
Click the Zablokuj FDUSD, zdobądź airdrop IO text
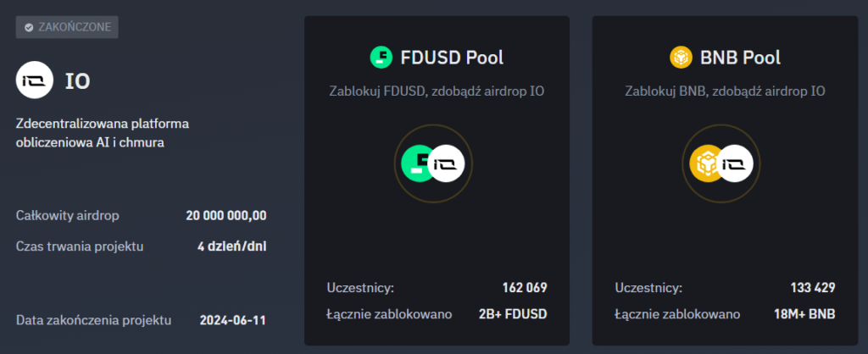pyautogui.click(x=437, y=91)
